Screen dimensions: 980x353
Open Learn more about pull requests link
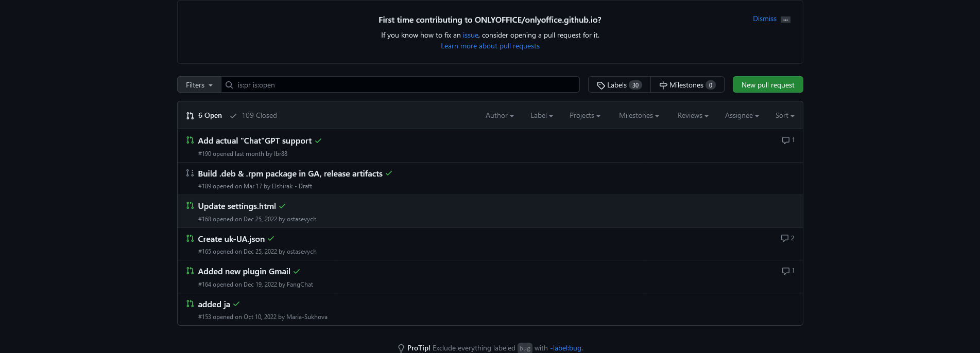(490, 46)
